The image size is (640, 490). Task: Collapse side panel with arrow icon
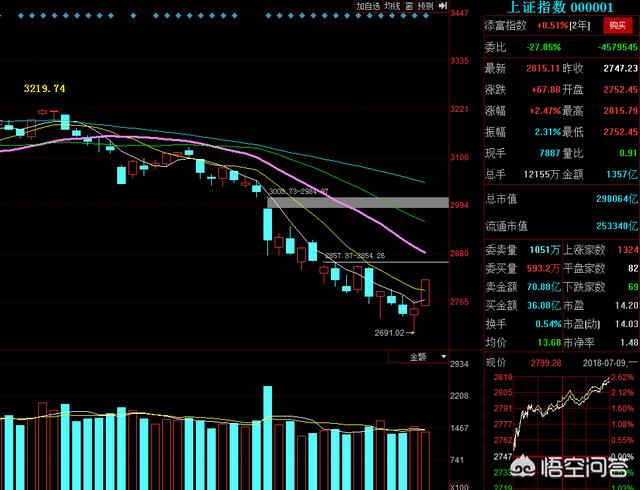tap(443, 6)
